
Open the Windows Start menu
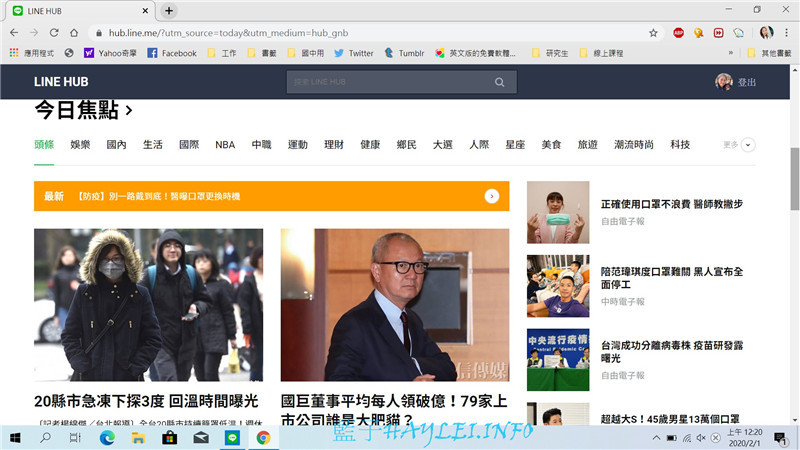click(x=15, y=438)
